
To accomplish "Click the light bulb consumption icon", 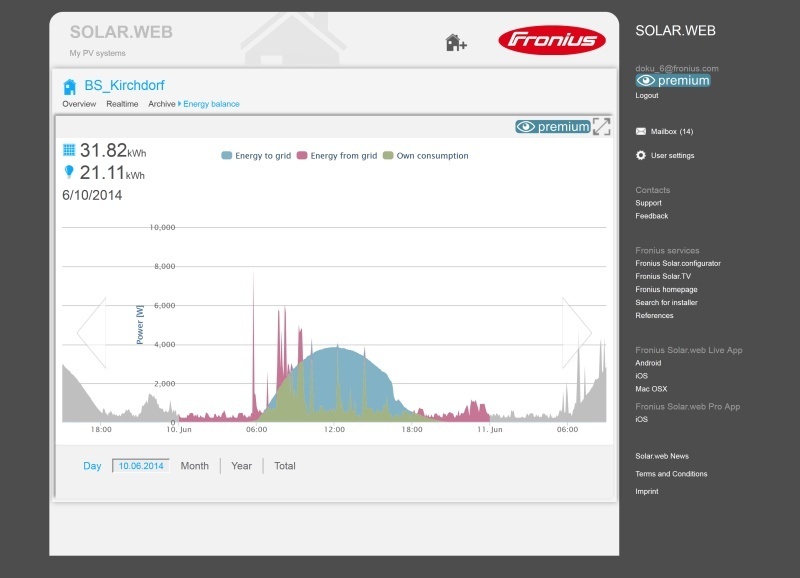I will [69, 172].
